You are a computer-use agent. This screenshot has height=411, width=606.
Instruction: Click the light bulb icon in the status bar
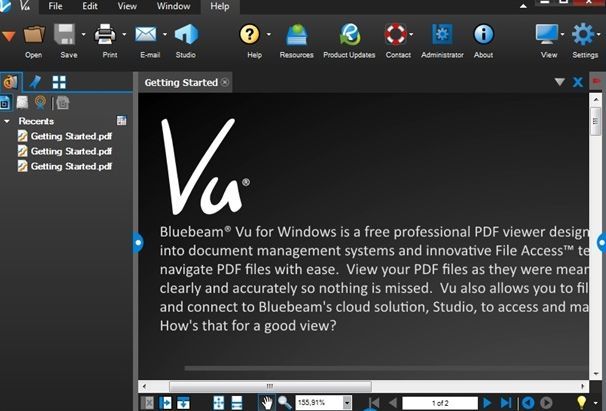[x=581, y=402]
